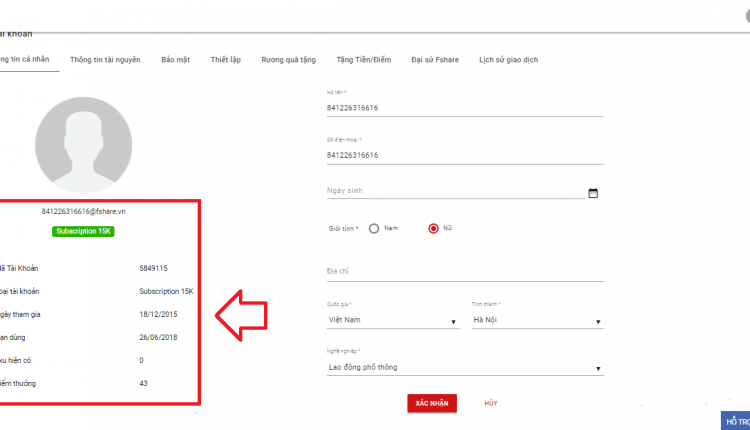Click into the Địa chỉ address field
This screenshot has width=750, height=430.
[x=465, y=271]
